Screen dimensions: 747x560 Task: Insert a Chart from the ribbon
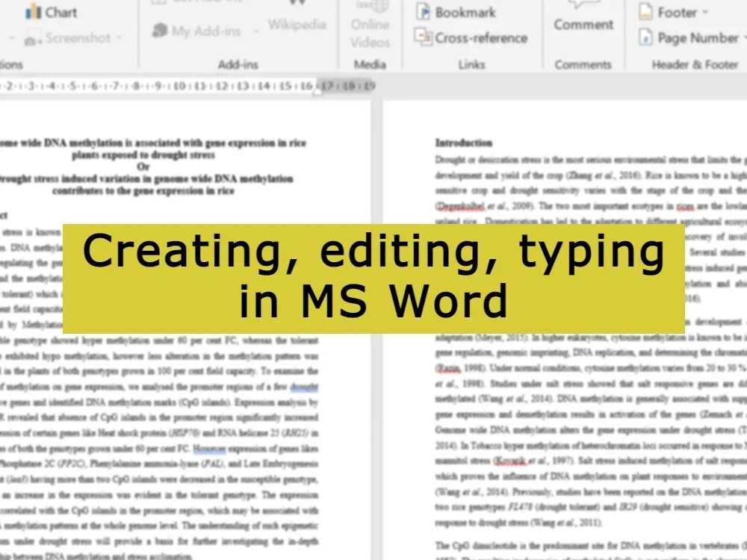coord(51,12)
